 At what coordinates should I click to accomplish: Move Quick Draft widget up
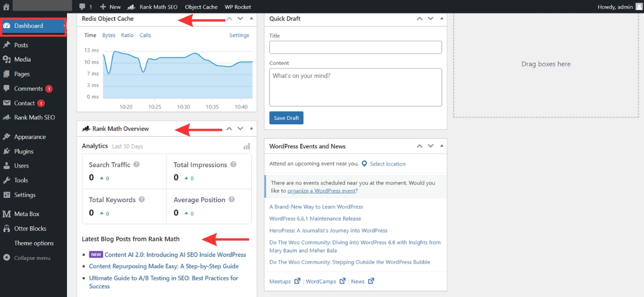420,18
